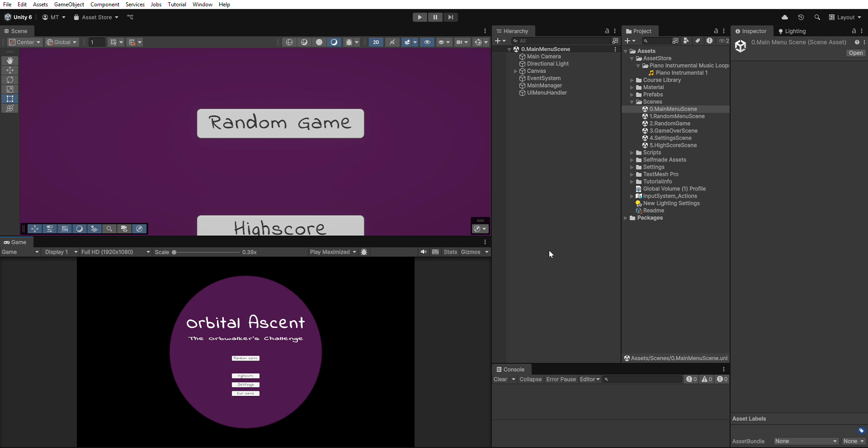
Task: Click the Step forward button
Action: [x=450, y=17]
